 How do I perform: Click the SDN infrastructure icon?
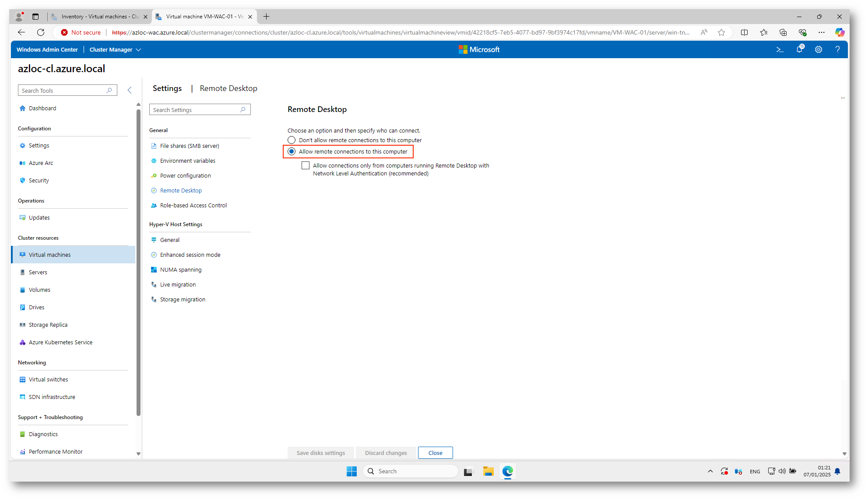coord(22,397)
